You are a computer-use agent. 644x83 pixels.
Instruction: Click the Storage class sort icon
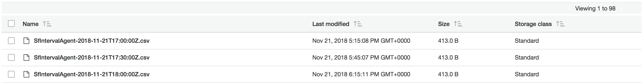point(560,24)
